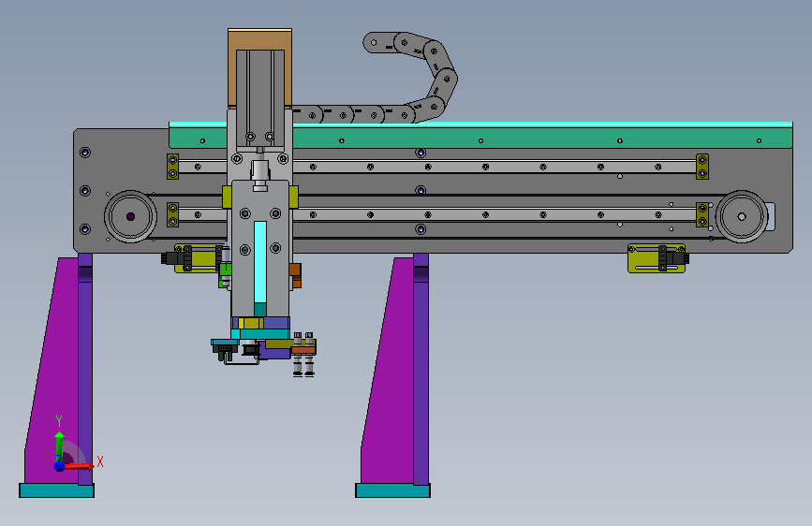812x526 pixels.
Task: Select the left belt pulley wheel
Action: (130, 216)
